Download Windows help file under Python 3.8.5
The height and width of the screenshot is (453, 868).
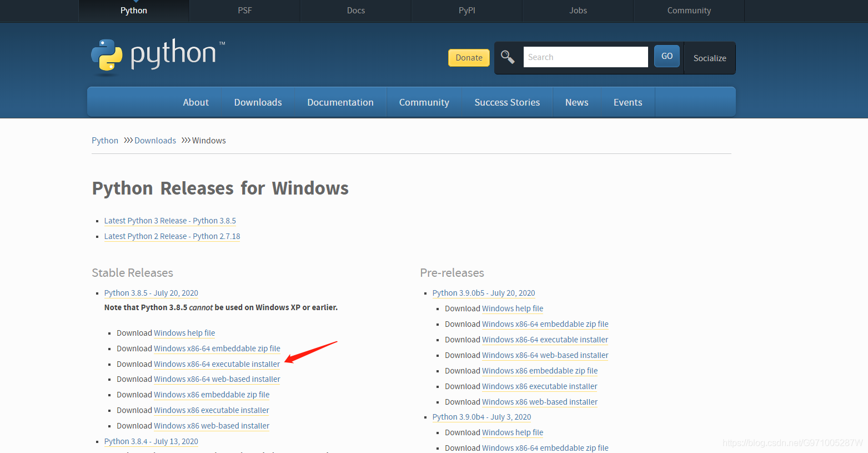184,333
